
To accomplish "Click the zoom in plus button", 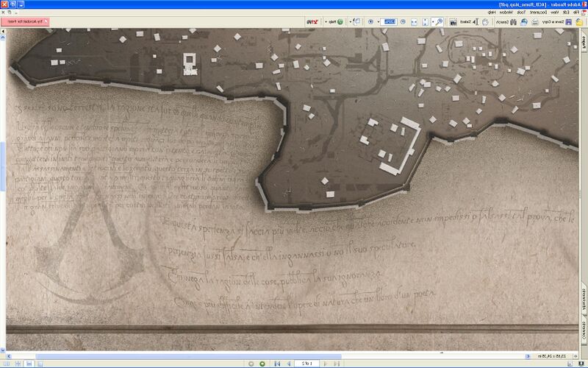I will tap(370, 22).
